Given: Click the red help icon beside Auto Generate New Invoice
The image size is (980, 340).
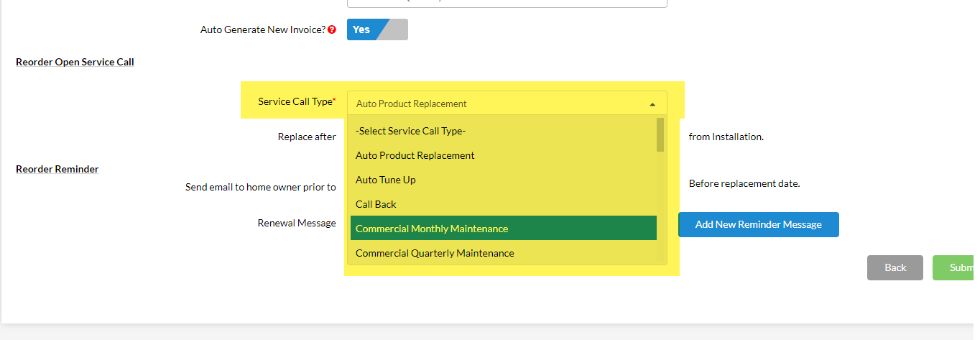Looking at the screenshot, I should [x=332, y=30].
